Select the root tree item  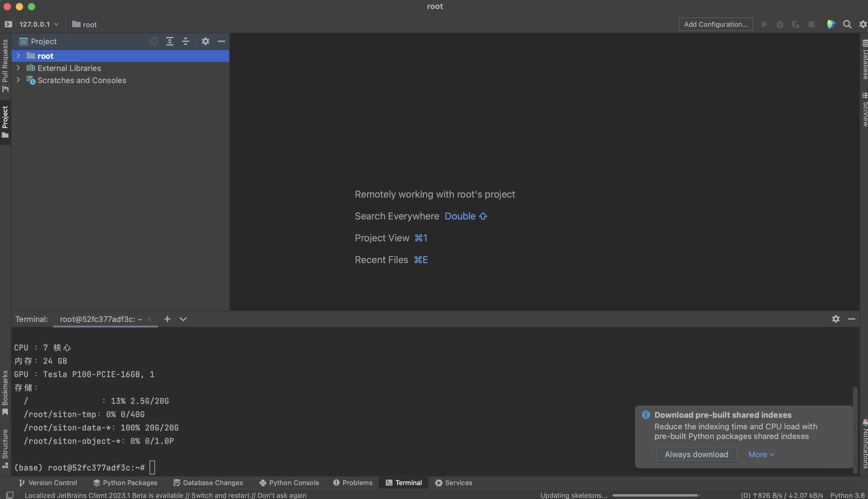pos(120,56)
